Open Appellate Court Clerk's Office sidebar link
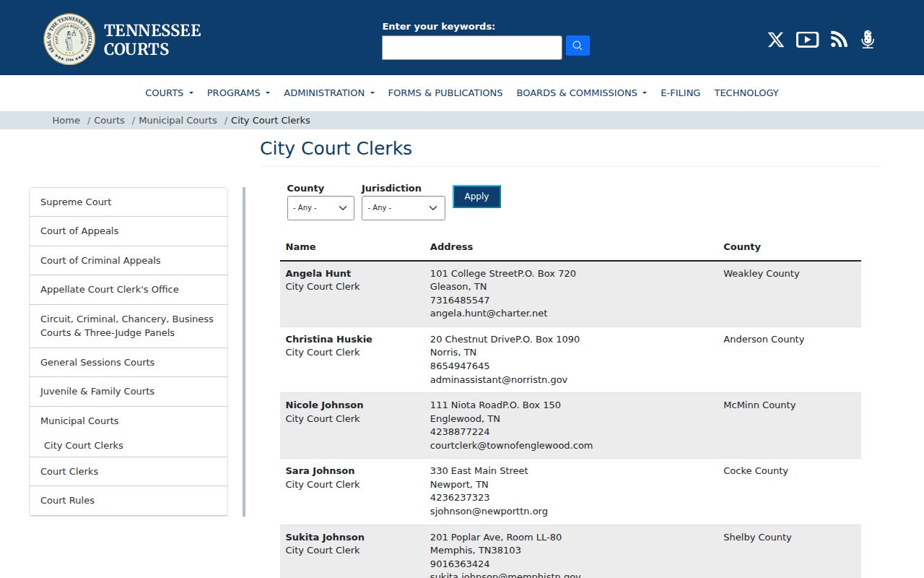This screenshot has width=924, height=578. (128, 290)
